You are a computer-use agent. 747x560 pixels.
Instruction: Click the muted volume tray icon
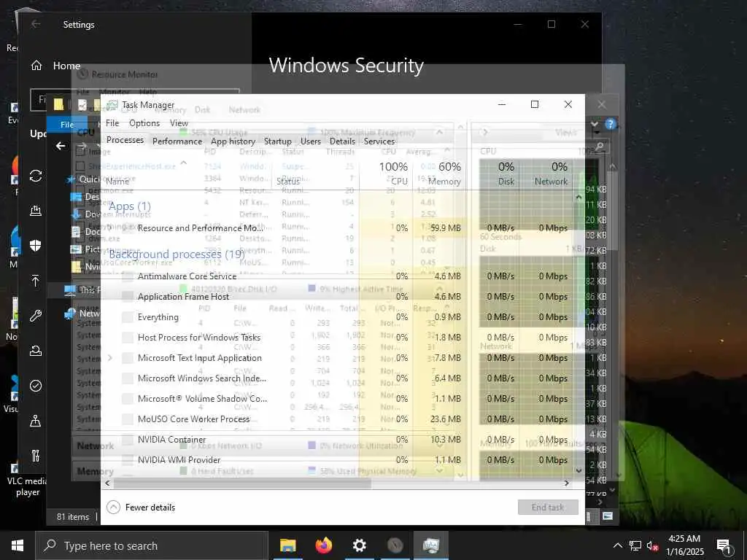click(x=652, y=545)
